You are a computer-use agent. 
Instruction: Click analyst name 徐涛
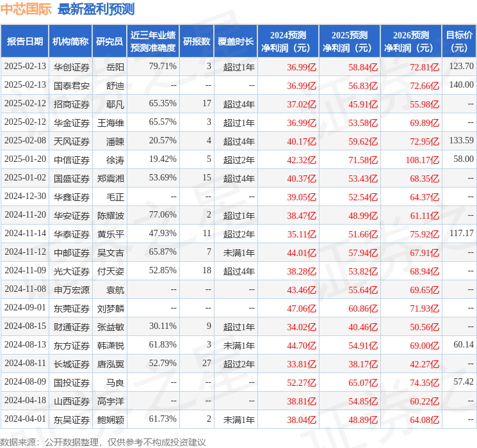[x=115, y=160]
